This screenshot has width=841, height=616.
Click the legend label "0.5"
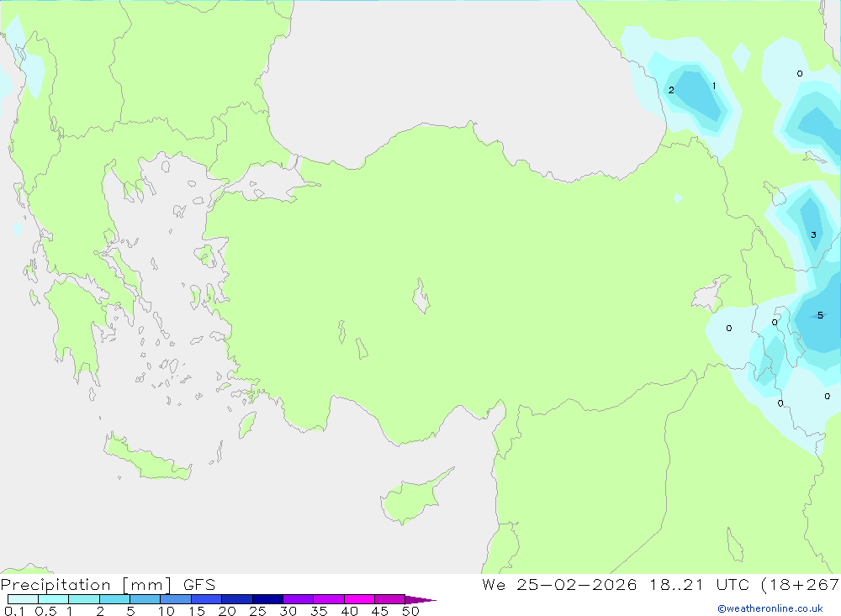click(45, 611)
